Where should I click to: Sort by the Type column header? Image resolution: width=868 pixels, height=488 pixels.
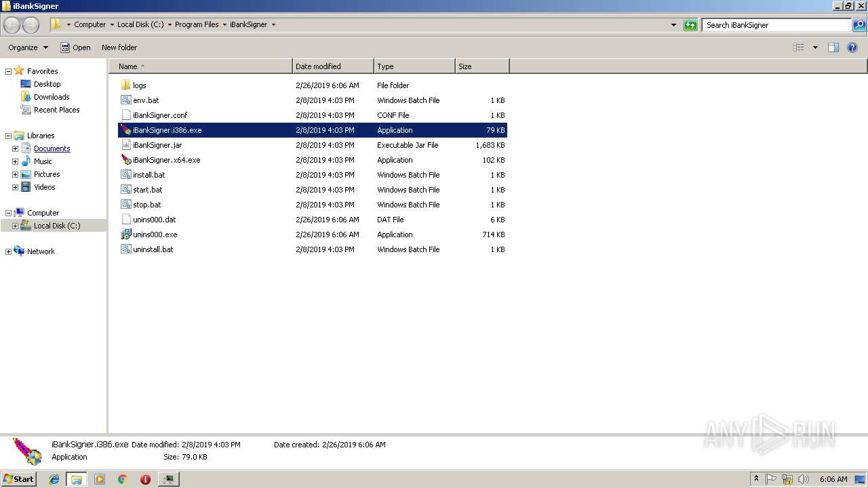[x=414, y=66]
